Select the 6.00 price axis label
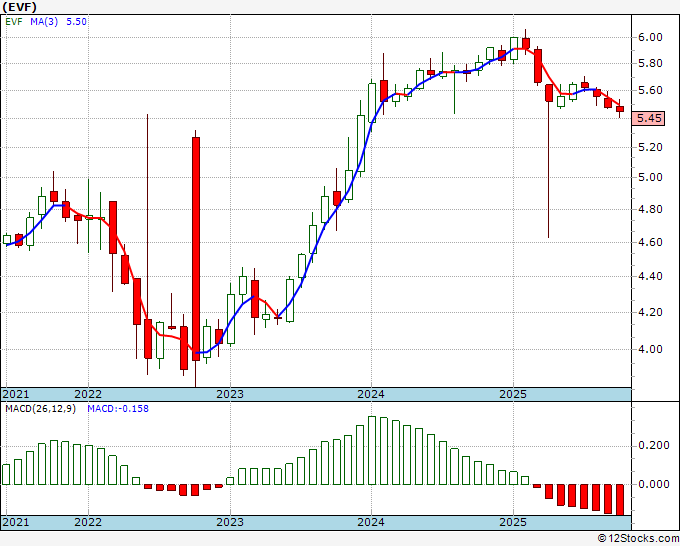This screenshot has width=680, height=546. click(650, 37)
